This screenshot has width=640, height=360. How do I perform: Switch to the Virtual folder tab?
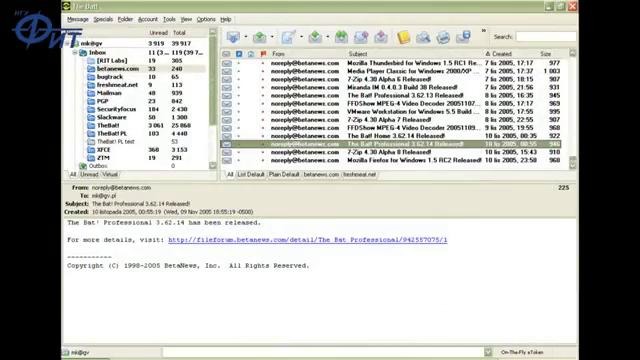(110, 175)
